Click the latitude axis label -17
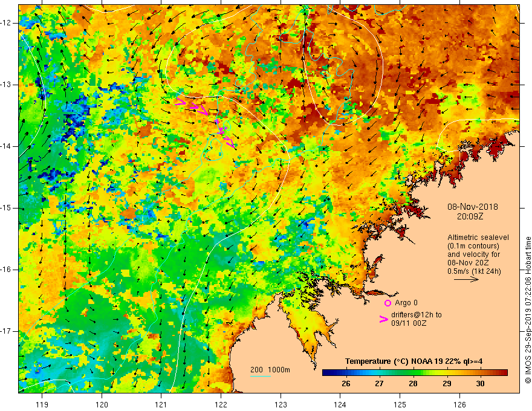Viewport: 532px width, 411px height. point(7,331)
